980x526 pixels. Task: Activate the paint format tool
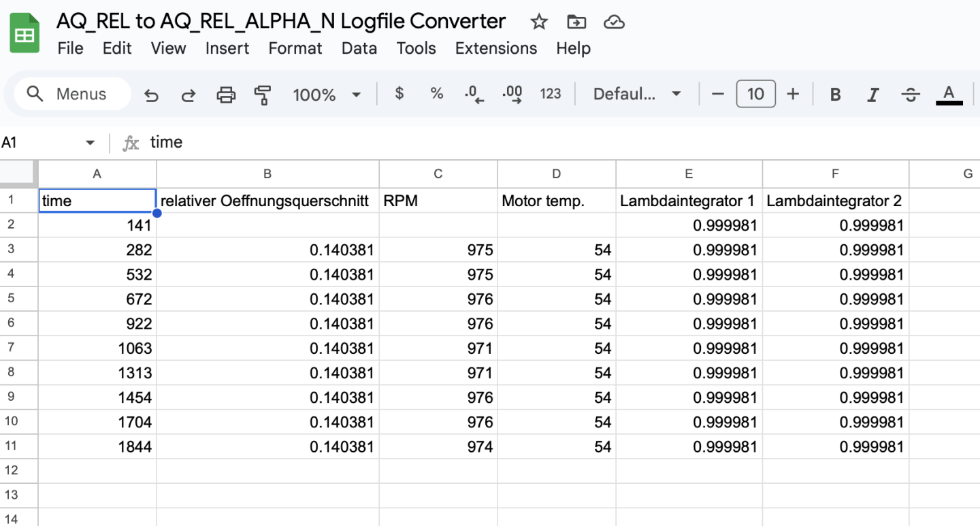(x=262, y=95)
